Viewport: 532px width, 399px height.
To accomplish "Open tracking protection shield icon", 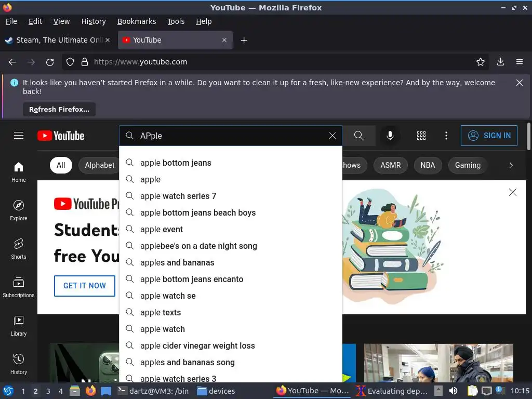I will (70, 62).
